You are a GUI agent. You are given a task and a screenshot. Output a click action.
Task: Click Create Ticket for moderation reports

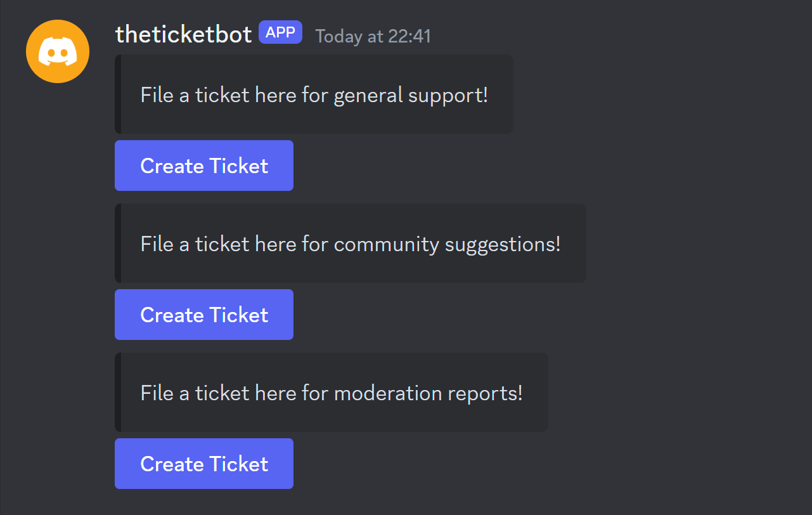pos(203,464)
